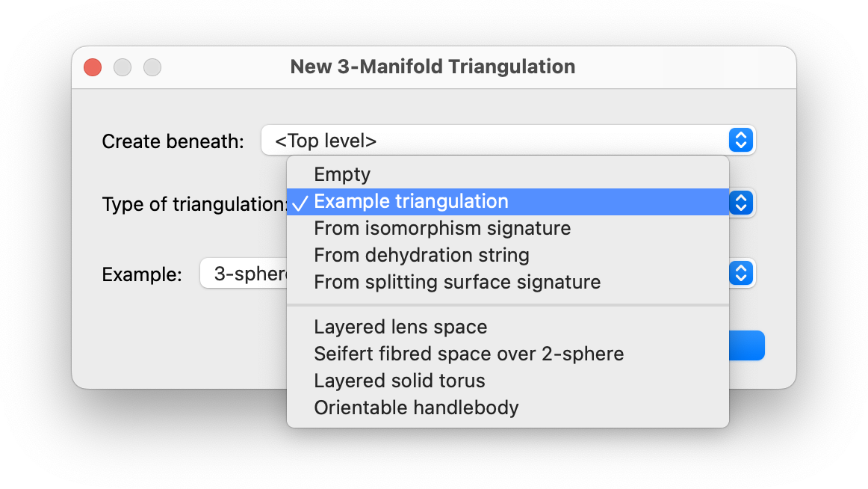Select Layered lens space
This screenshot has width=868, height=489.
click(x=400, y=327)
